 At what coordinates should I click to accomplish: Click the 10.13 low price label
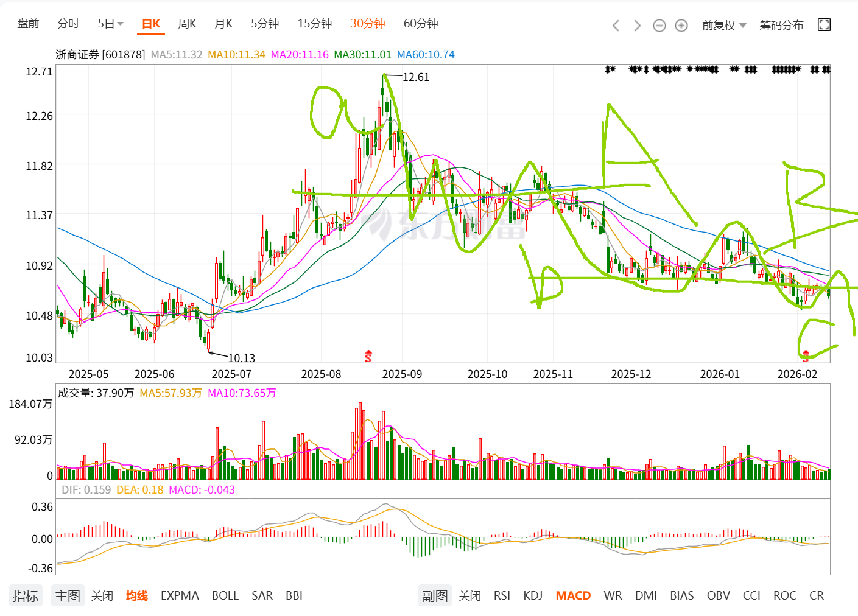click(242, 359)
